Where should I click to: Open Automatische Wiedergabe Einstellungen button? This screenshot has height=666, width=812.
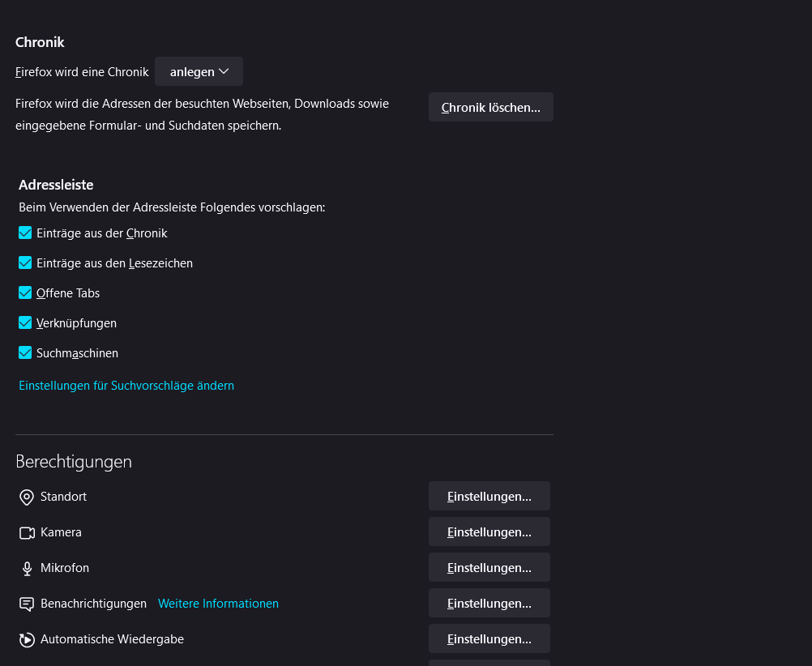(489, 639)
